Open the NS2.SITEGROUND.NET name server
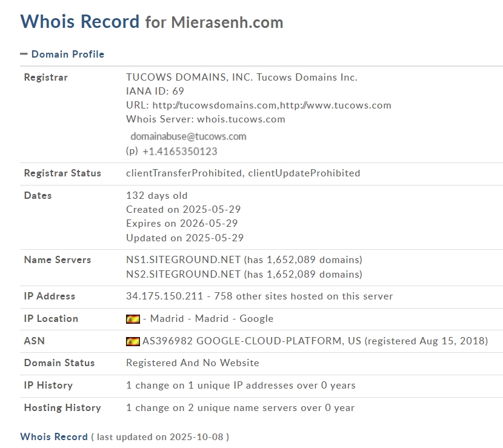This screenshot has width=503, height=448. tap(183, 274)
